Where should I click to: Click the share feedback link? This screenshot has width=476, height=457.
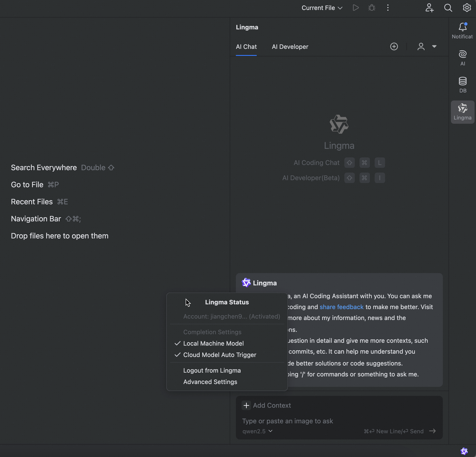tap(341, 307)
